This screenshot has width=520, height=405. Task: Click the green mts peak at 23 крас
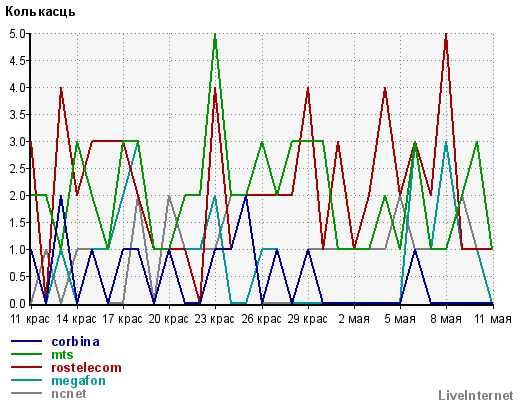click(x=215, y=34)
